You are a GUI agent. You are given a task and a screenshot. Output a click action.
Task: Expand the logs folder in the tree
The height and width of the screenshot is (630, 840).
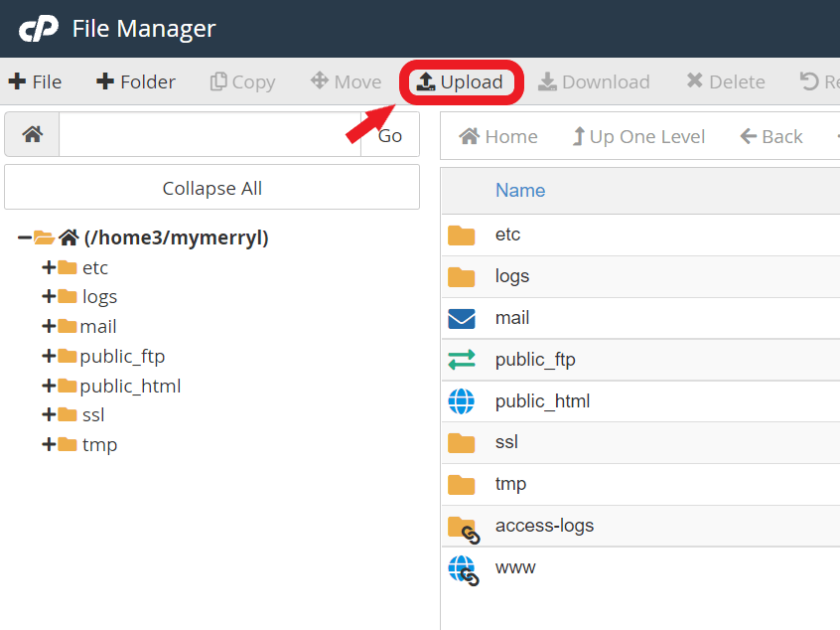49,296
